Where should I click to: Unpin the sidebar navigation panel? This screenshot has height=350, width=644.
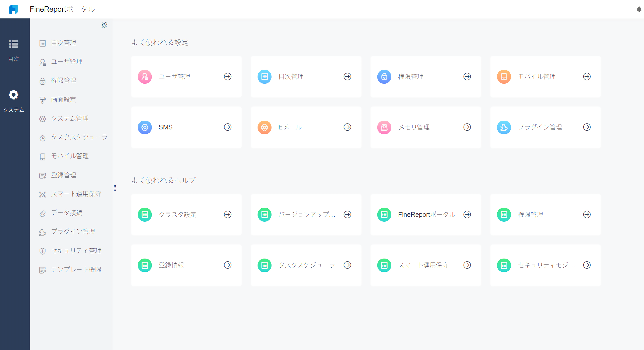(x=104, y=25)
